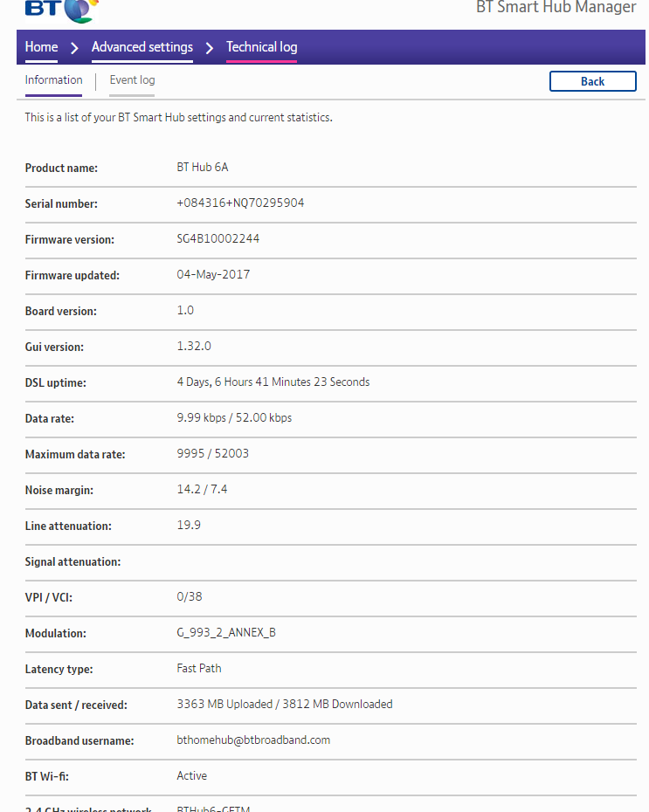Click the Board version label
649x812 pixels.
[60, 311]
